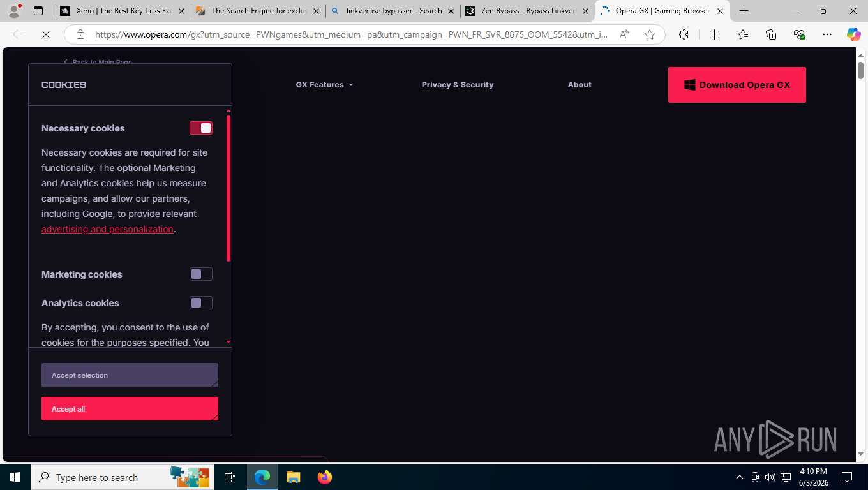This screenshot has width=868, height=490.
Task: Open the taskbar clock and date
Action: 813,477
